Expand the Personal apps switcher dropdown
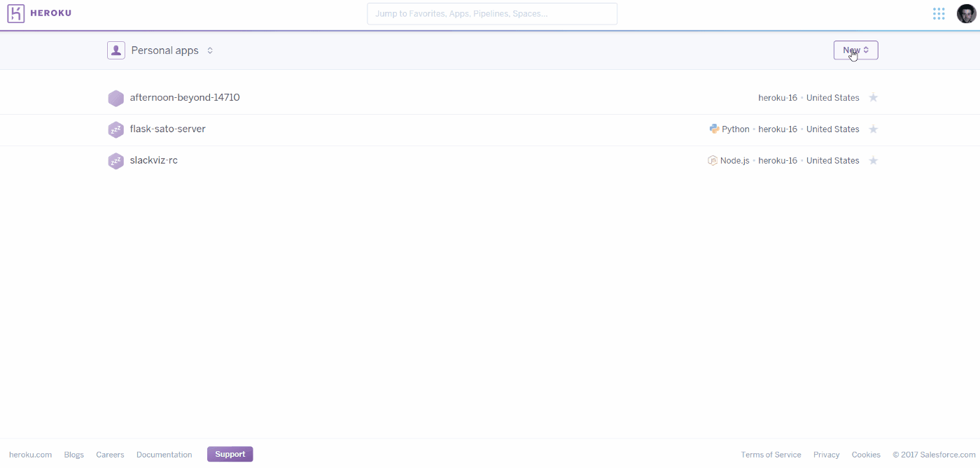Screen dimensions: 980x468 pyautogui.click(x=210, y=50)
